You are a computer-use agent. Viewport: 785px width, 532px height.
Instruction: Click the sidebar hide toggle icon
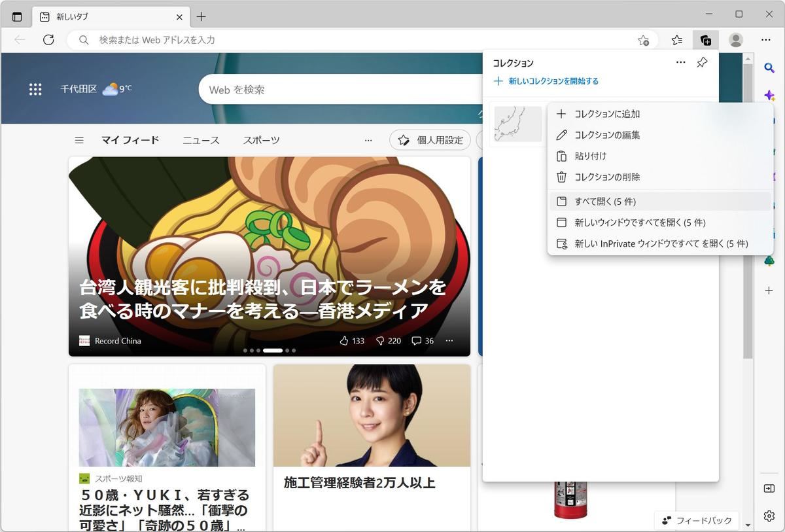(x=769, y=489)
